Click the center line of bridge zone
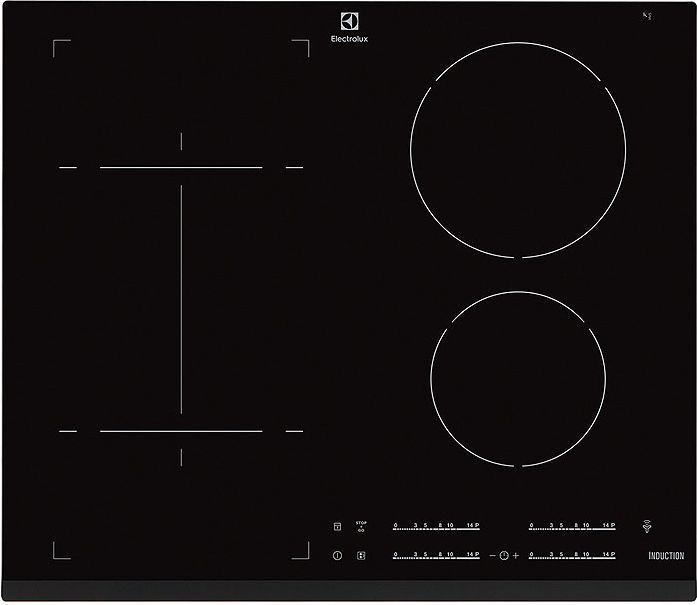Screen dimensions: 697x605 click(181, 299)
